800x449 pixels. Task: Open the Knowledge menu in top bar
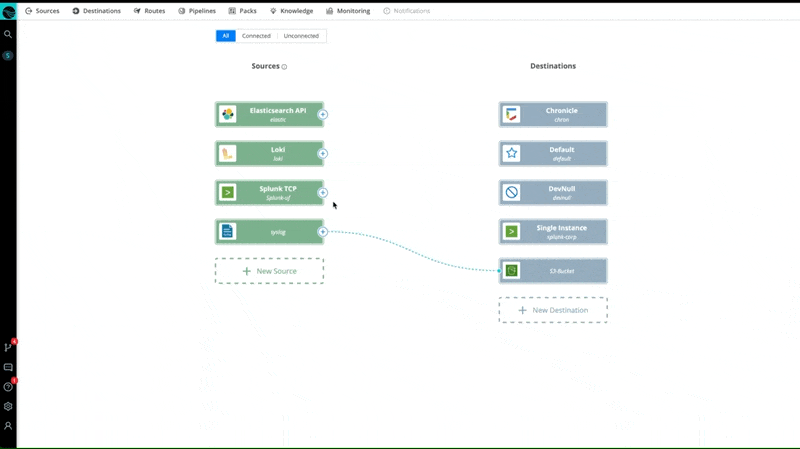(291, 11)
